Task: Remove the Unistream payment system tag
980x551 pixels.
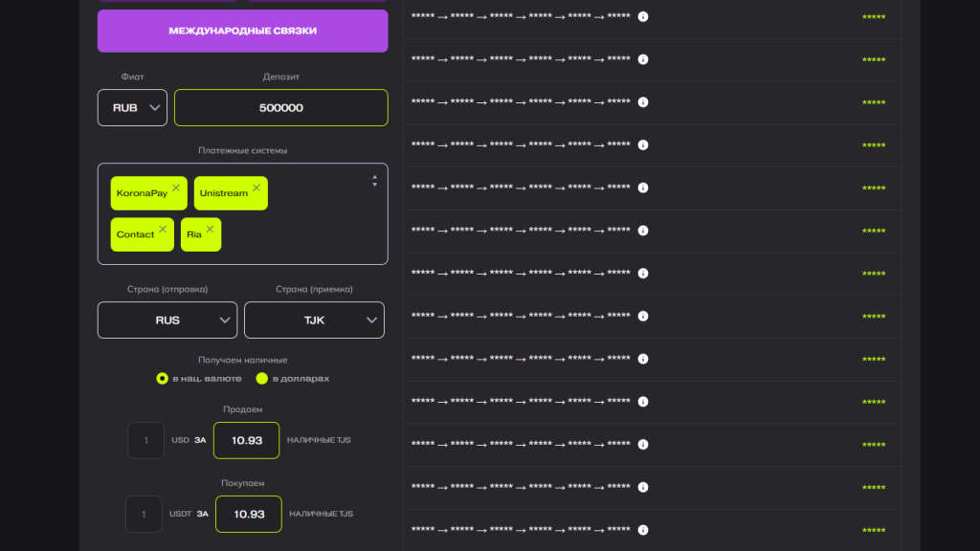Action: (256, 187)
